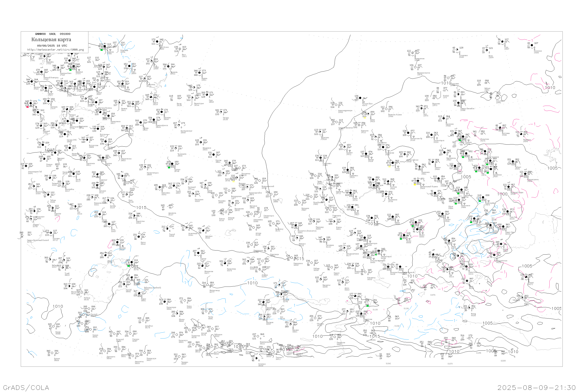Click the station circle at Верхняя Гутара
The height and width of the screenshot is (392, 588).
[508, 187]
